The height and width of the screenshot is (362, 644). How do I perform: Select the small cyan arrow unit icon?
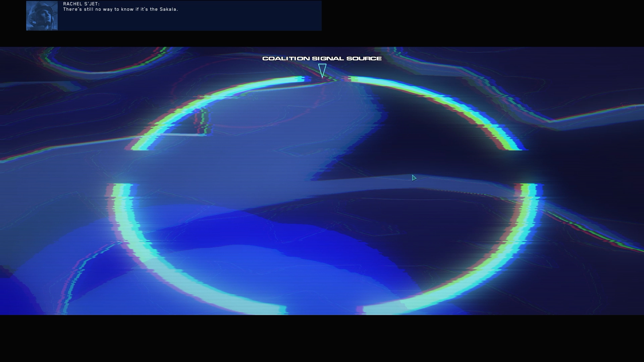point(414,178)
